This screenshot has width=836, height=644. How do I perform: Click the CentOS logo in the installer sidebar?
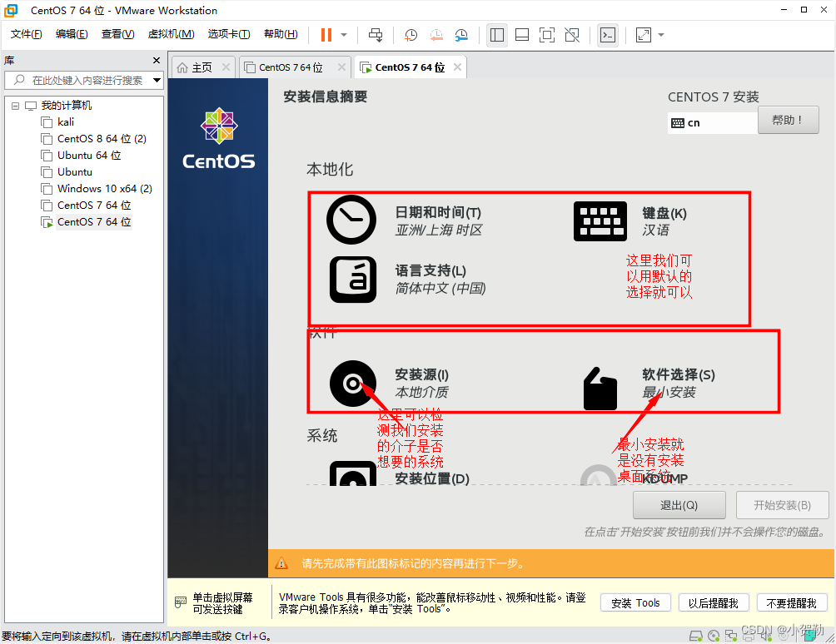click(219, 138)
